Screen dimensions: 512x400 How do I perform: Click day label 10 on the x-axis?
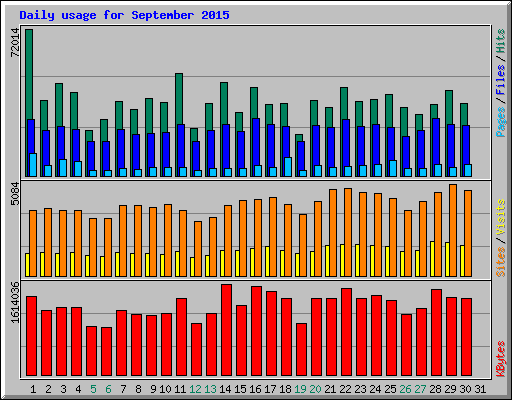[165, 389]
